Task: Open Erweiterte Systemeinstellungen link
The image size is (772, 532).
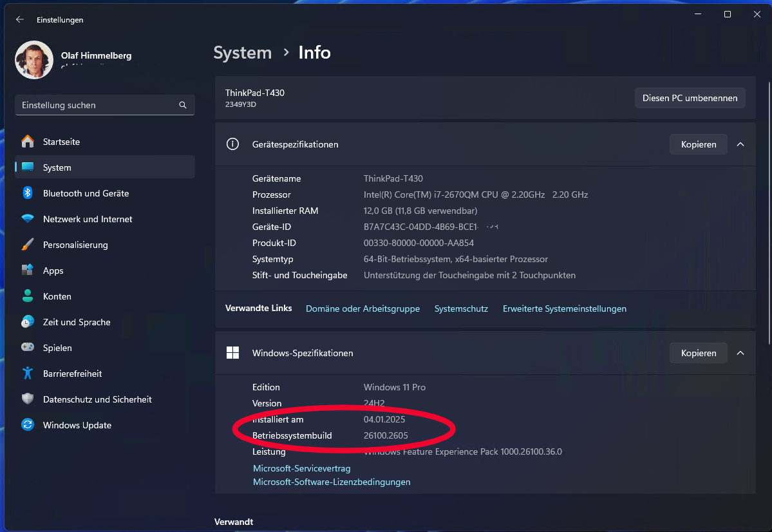Action: point(565,309)
